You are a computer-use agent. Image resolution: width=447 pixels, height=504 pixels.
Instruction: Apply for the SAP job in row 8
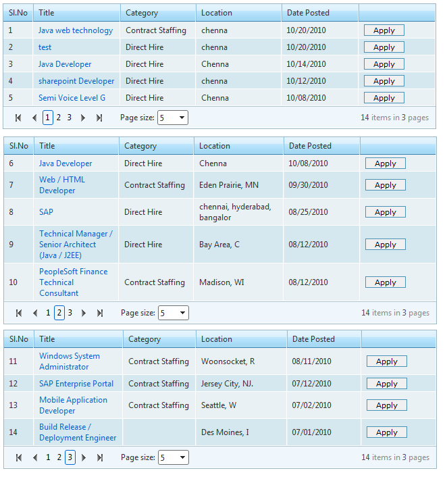point(386,212)
